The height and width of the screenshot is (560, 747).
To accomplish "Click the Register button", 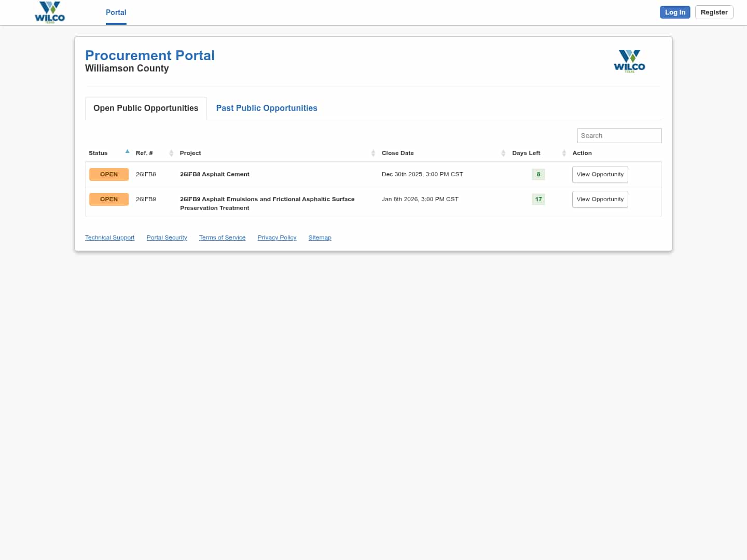I will tap(714, 12).
